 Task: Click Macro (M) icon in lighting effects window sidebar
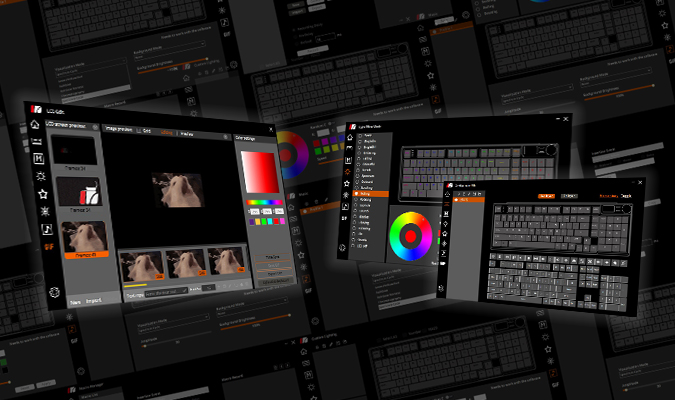tap(349, 160)
